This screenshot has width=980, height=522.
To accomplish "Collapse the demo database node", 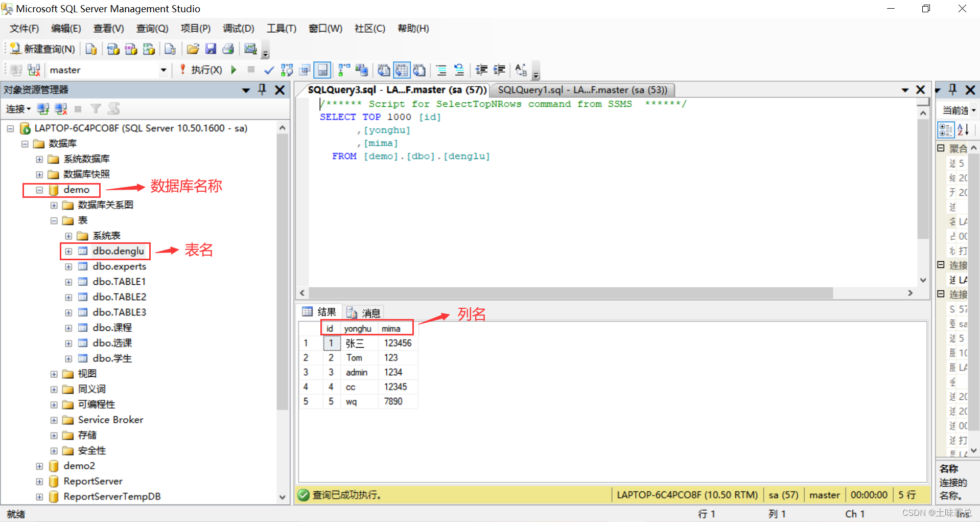I will point(39,190).
